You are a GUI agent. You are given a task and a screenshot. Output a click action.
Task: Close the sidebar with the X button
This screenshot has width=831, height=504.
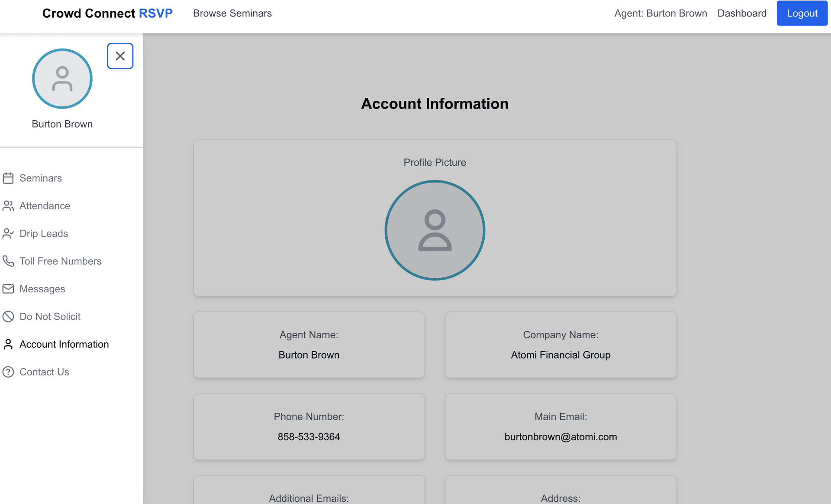pyautogui.click(x=120, y=56)
